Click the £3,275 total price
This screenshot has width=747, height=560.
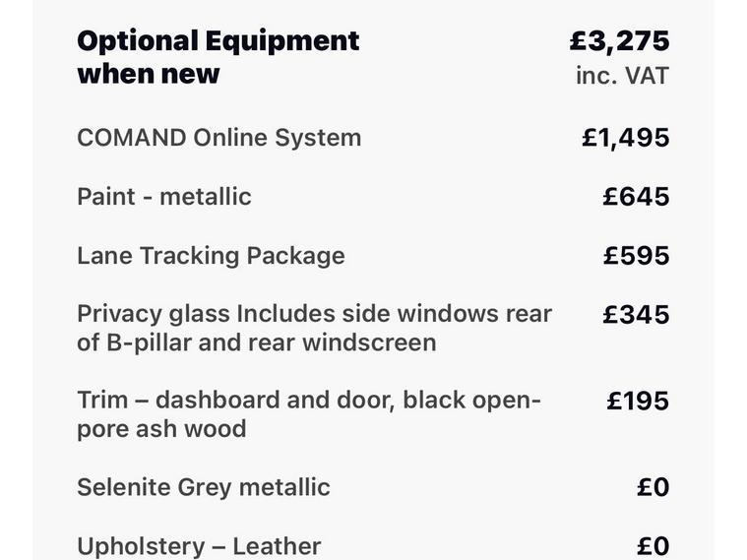coord(619,41)
